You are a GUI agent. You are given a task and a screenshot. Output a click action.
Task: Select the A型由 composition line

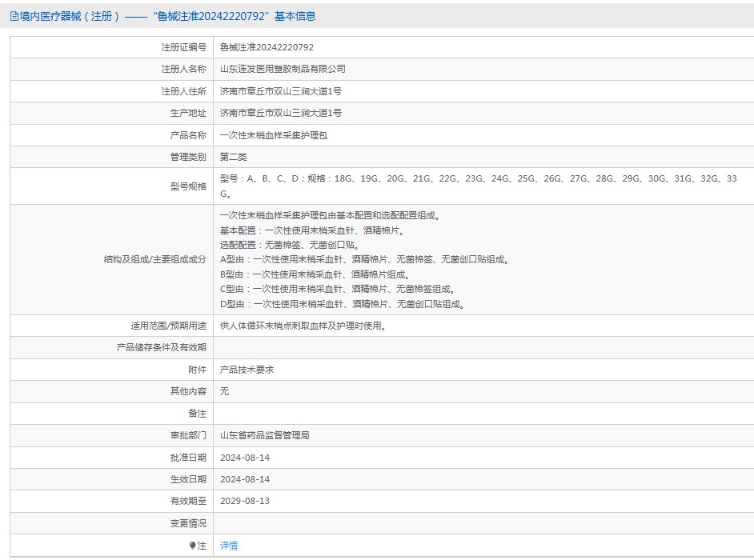[x=365, y=259]
